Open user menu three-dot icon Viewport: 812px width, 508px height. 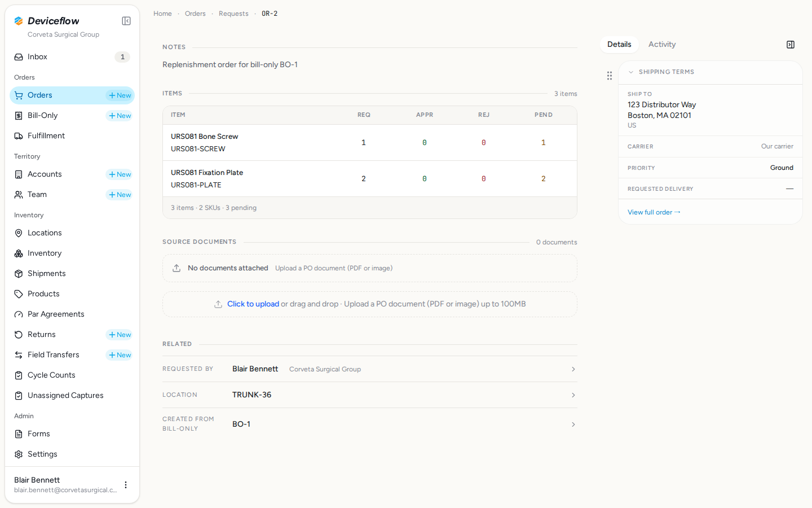pyautogui.click(x=126, y=485)
